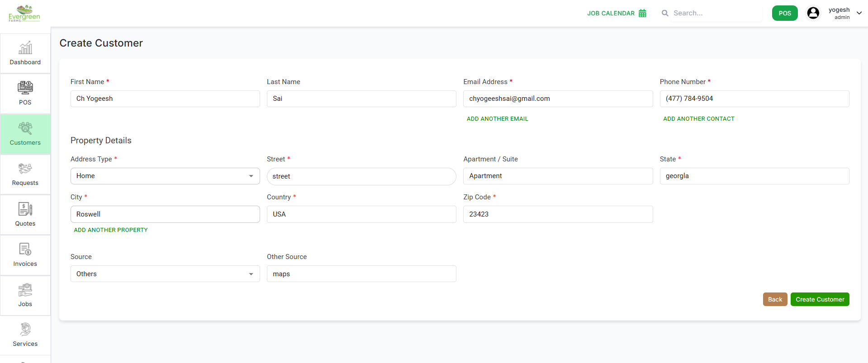Click the Create Customer page heading

(x=101, y=43)
